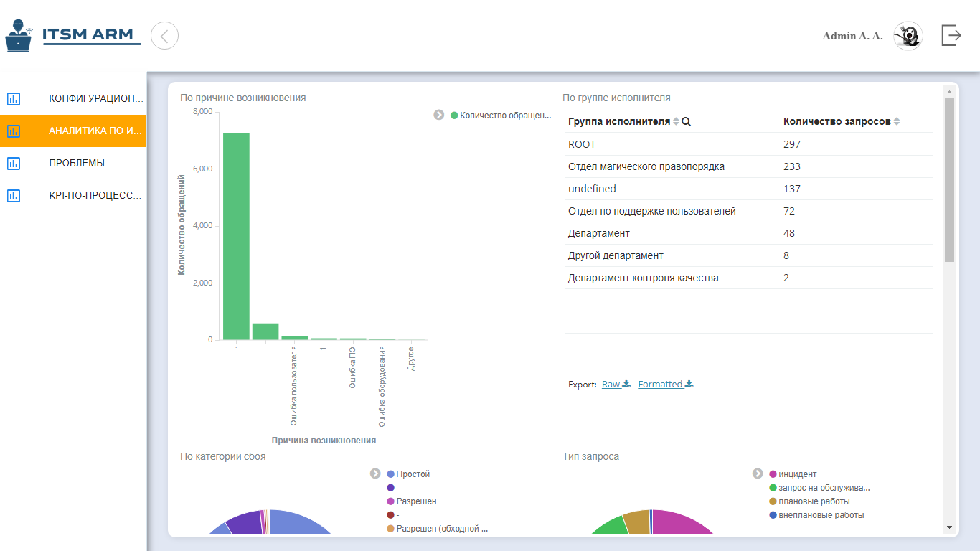
Task: Click undefined group row
Action: pyautogui.click(x=748, y=189)
